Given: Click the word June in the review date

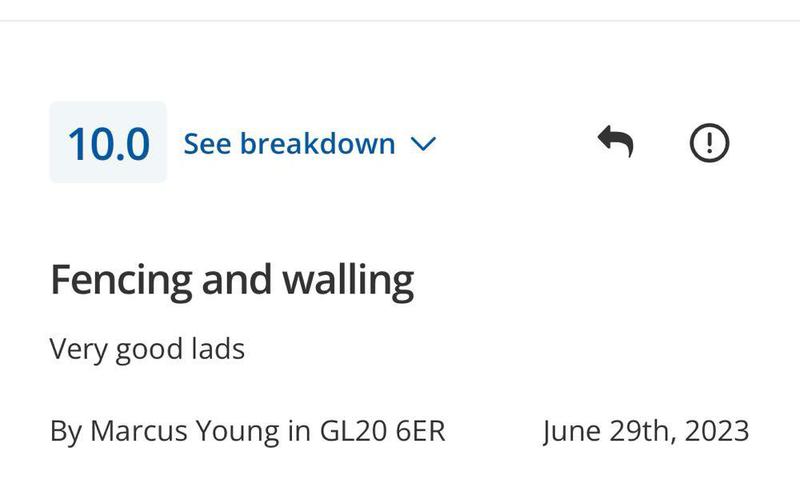Looking at the screenshot, I should coord(573,430).
